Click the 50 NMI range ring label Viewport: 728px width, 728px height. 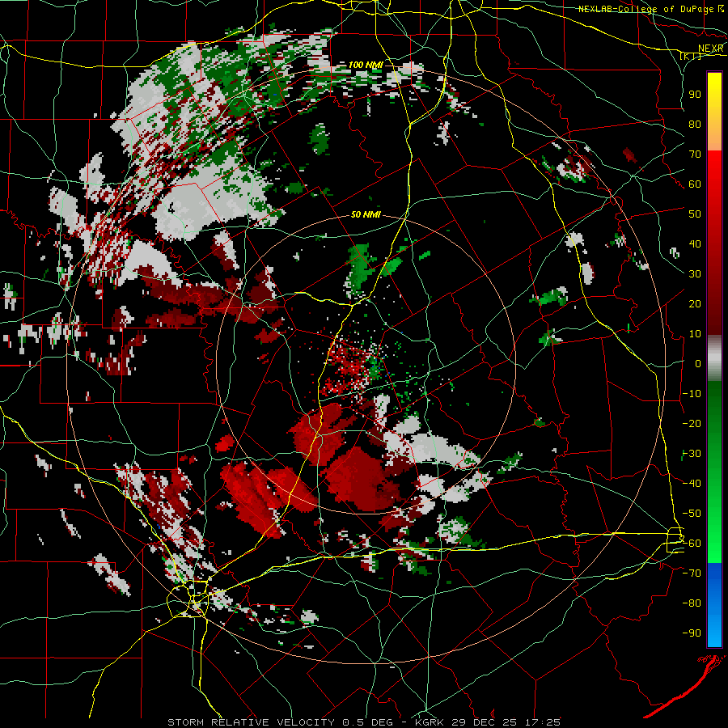366,214
